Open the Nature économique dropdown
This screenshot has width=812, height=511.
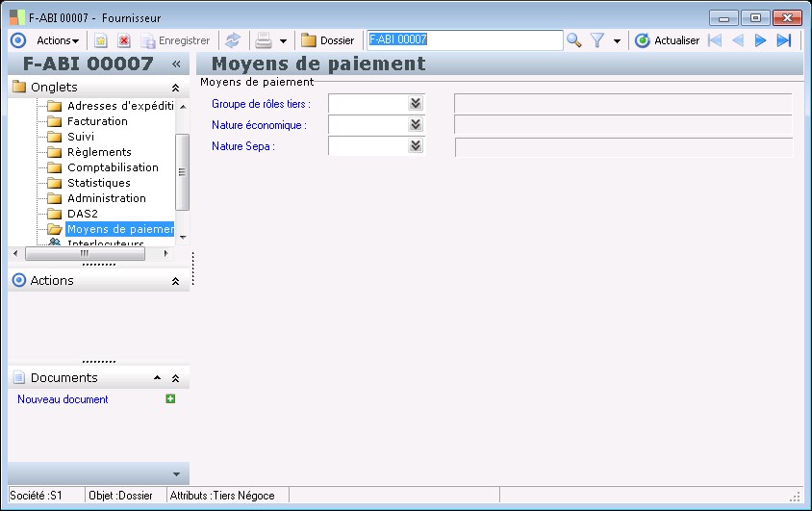tap(416, 125)
